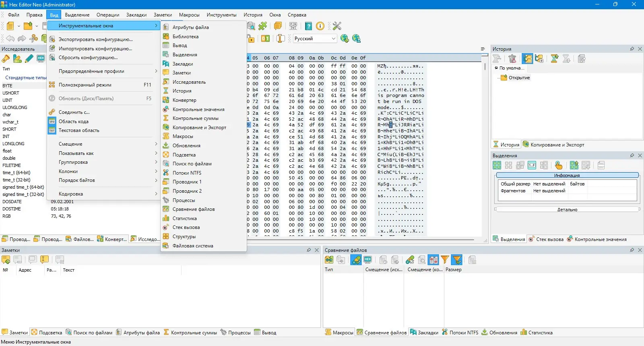Image resolution: width=644 pixels, height=346 pixels.
Task: Toggle the 1..F button in the Выделения toolbar
Action: 532,165
